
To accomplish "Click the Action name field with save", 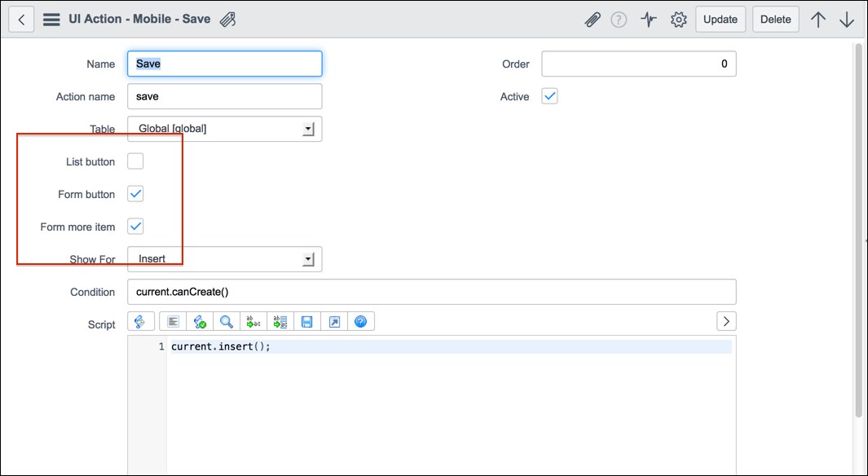I will click(225, 96).
